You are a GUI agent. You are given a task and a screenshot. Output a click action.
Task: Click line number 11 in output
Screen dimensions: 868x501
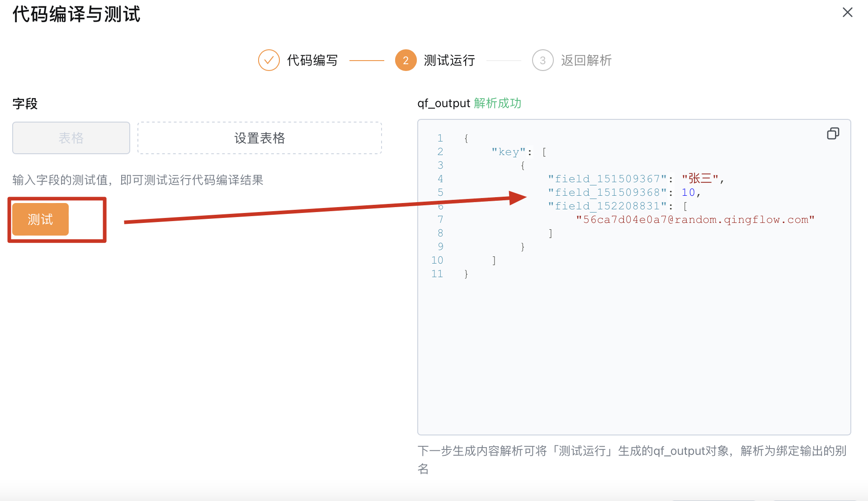437,274
